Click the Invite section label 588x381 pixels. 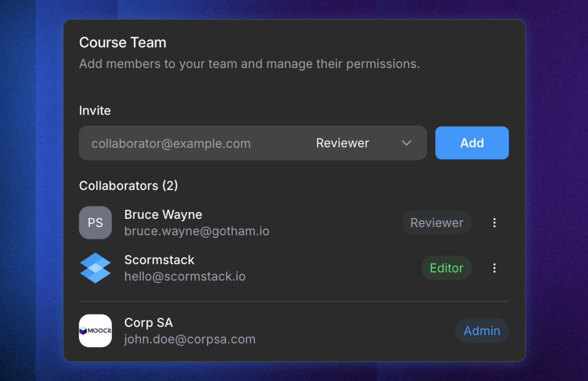coord(95,111)
